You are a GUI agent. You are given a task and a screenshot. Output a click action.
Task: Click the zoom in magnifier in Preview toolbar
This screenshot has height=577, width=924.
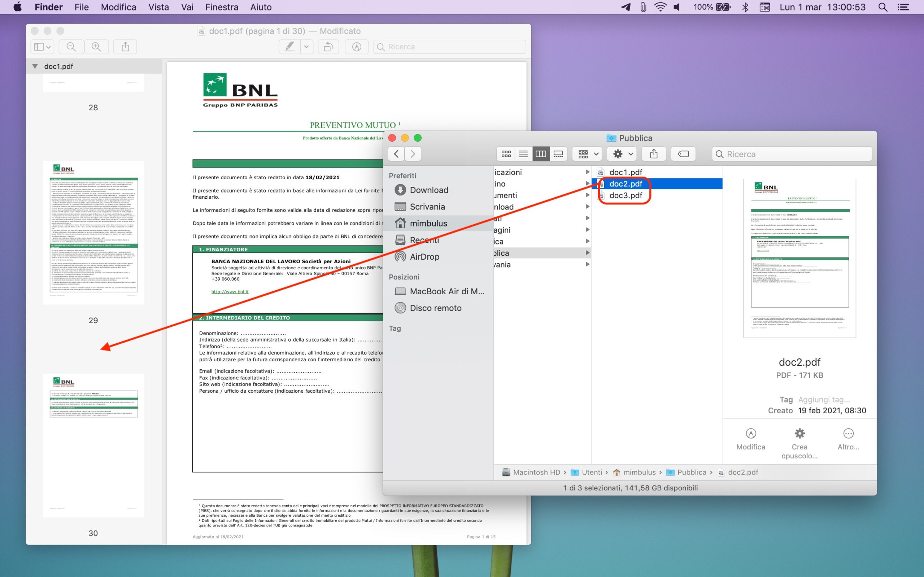(96, 47)
